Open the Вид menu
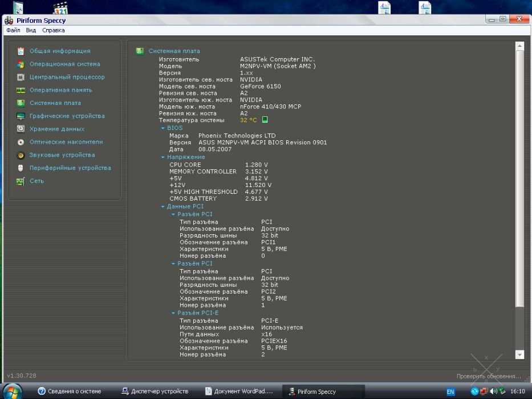Viewport: 532px width, 399px height. [x=31, y=30]
